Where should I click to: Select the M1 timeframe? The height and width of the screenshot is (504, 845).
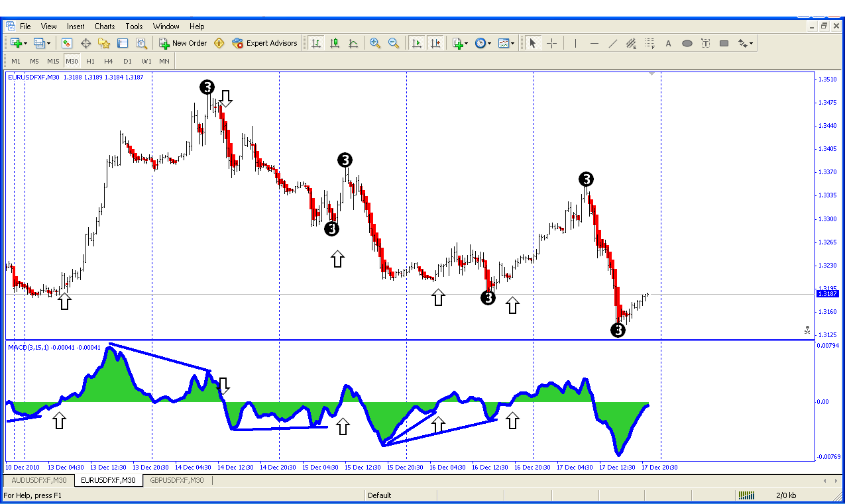(x=16, y=61)
